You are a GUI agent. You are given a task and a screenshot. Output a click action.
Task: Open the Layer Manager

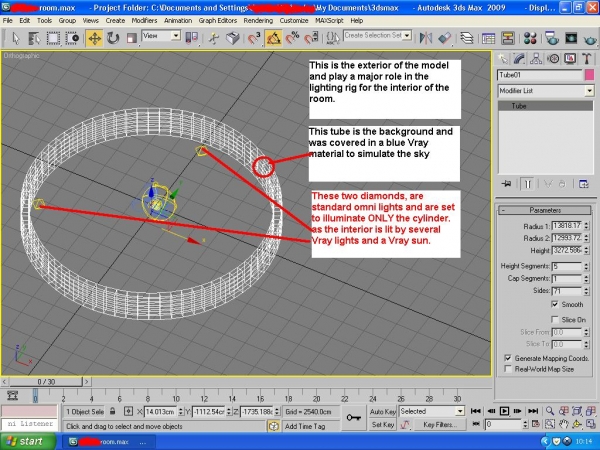pyautogui.click(x=466, y=38)
